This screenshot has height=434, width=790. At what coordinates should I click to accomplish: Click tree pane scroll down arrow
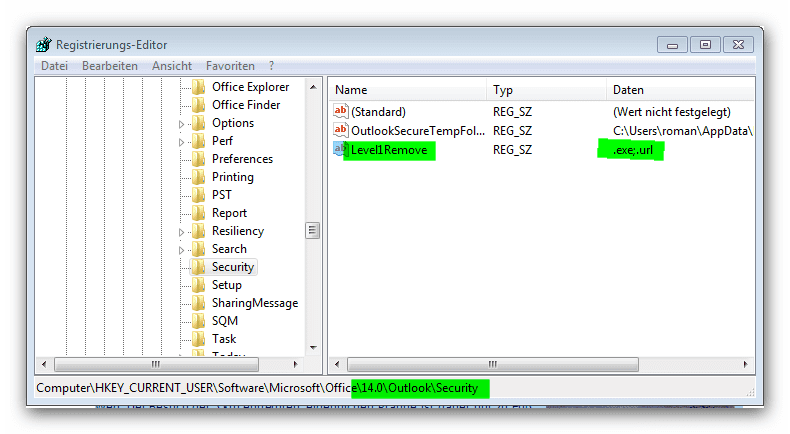(x=313, y=348)
